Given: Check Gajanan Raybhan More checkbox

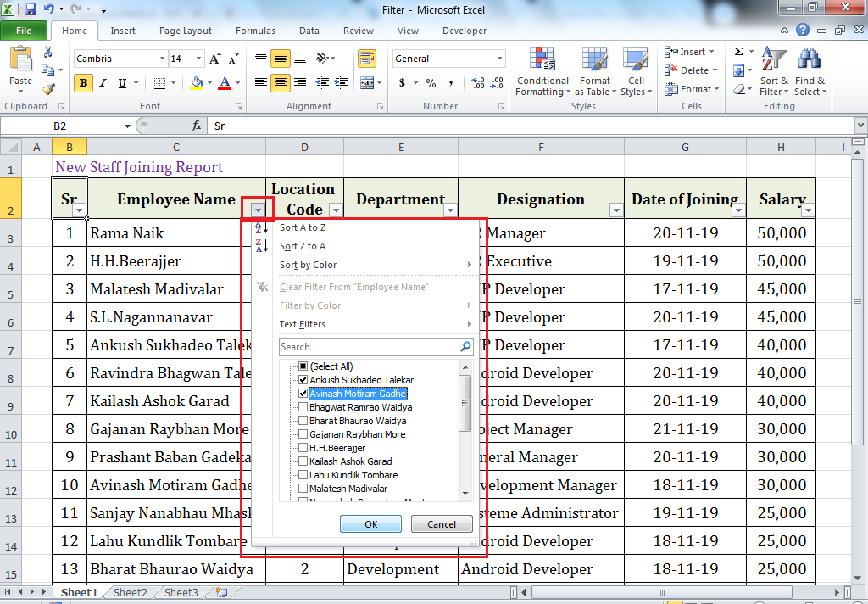Looking at the screenshot, I should [x=303, y=434].
